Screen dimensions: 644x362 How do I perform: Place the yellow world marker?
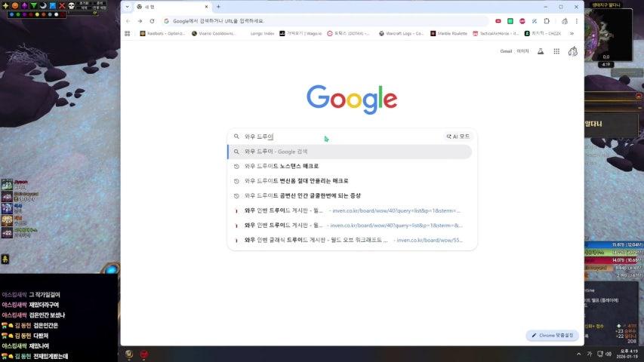pyautogui.click(x=37, y=14)
